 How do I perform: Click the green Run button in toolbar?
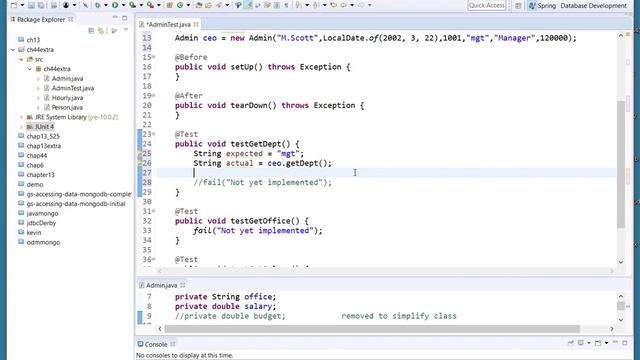click(x=115, y=5)
